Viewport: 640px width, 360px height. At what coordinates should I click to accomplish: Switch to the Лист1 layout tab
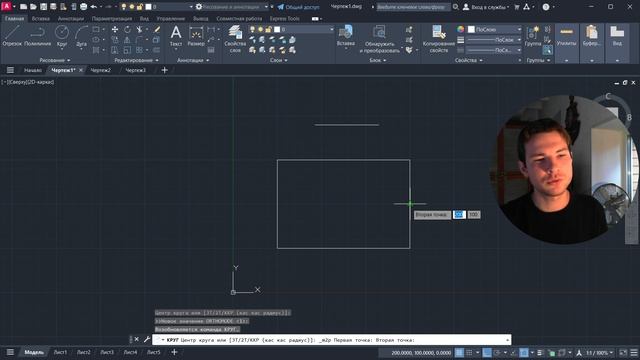(x=60, y=352)
